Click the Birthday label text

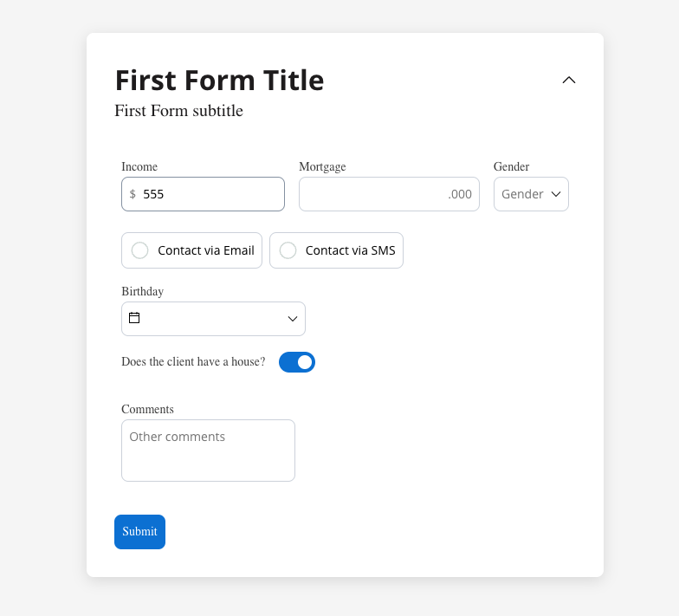coord(142,291)
